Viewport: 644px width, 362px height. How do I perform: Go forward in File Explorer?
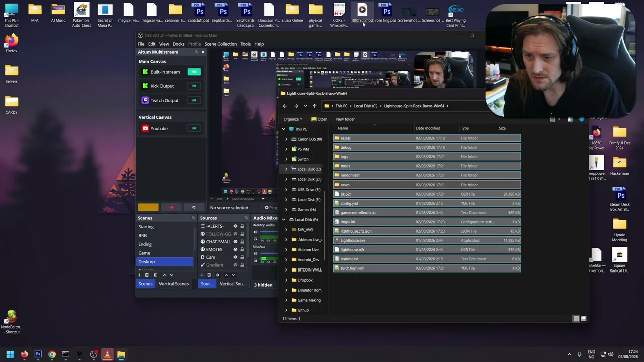click(x=296, y=106)
